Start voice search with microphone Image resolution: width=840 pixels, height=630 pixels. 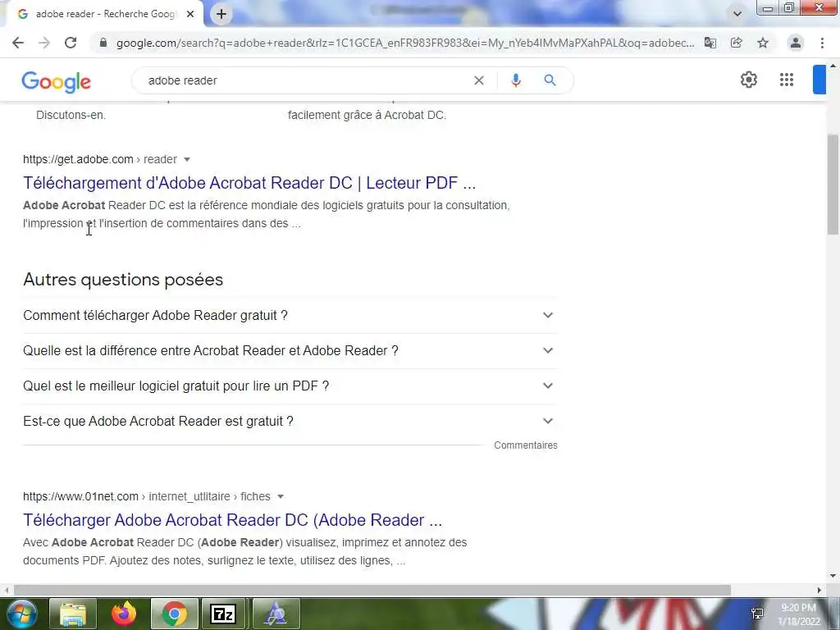516,80
